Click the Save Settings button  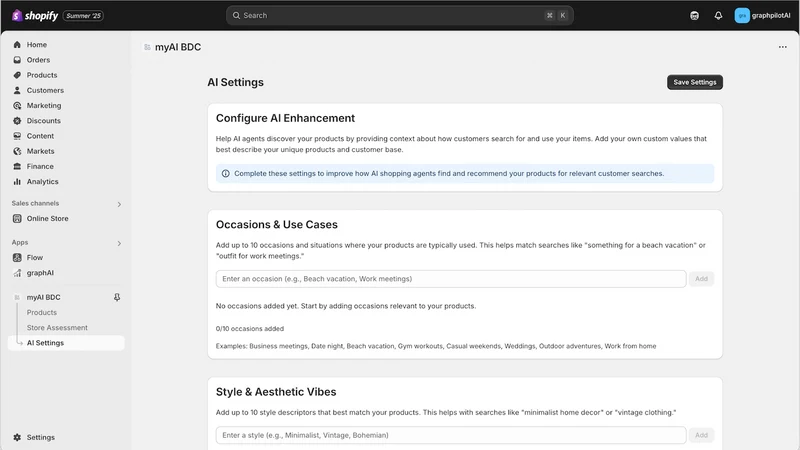[694, 82]
